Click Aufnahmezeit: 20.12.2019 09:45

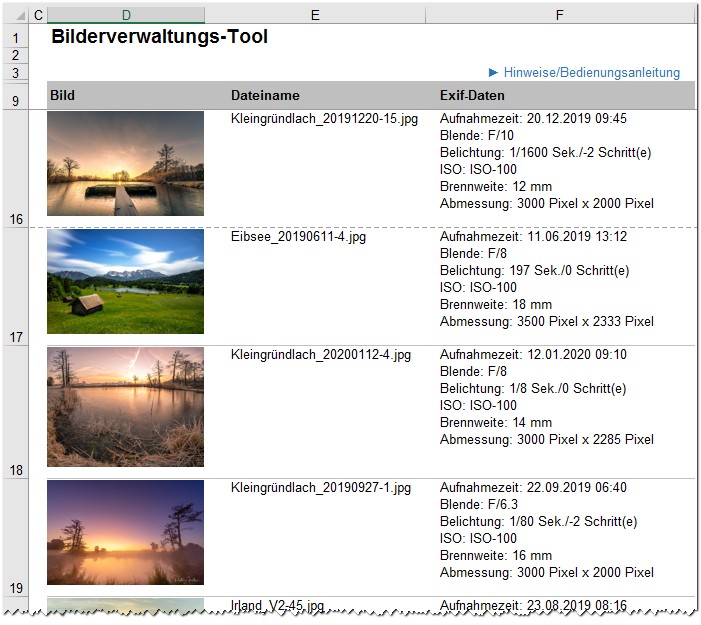tap(533, 118)
